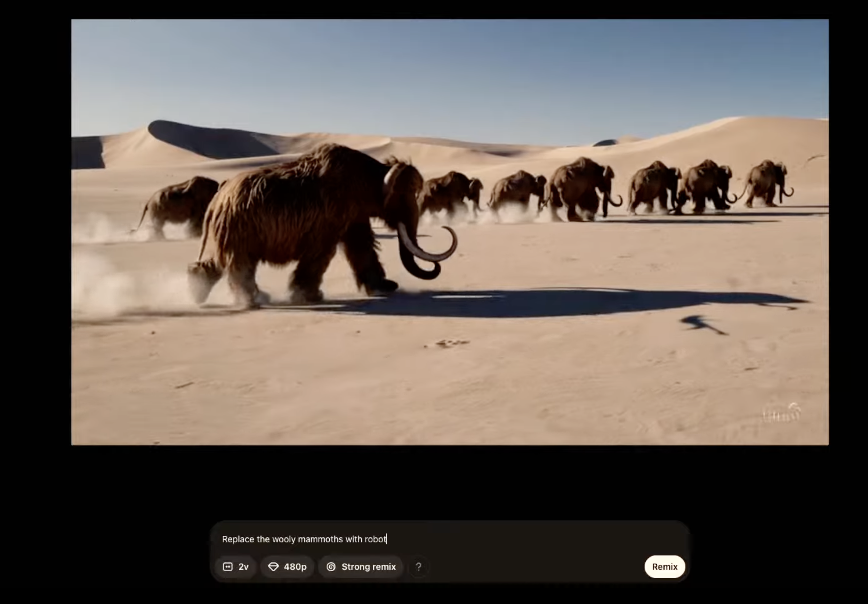The image size is (868, 604).
Task: Click the variations icon beside 2v
Action: tap(227, 566)
